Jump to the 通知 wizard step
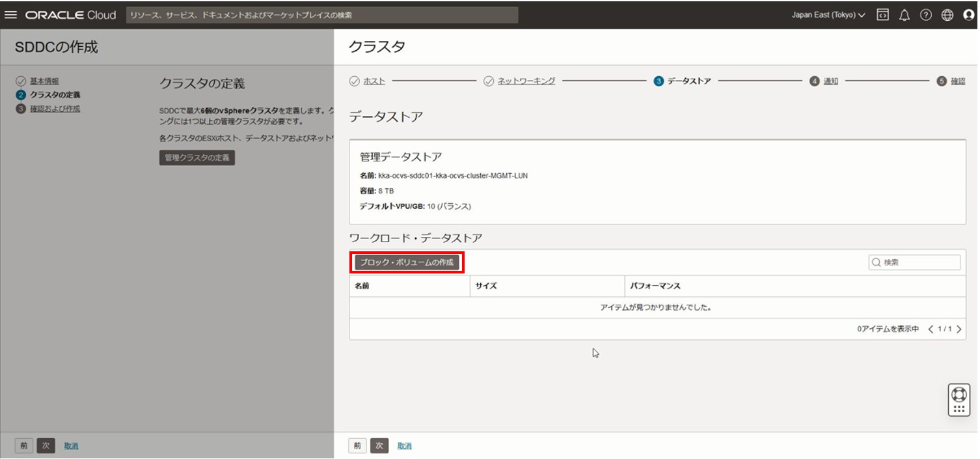This screenshot has width=980, height=459. pyautogui.click(x=830, y=81)
